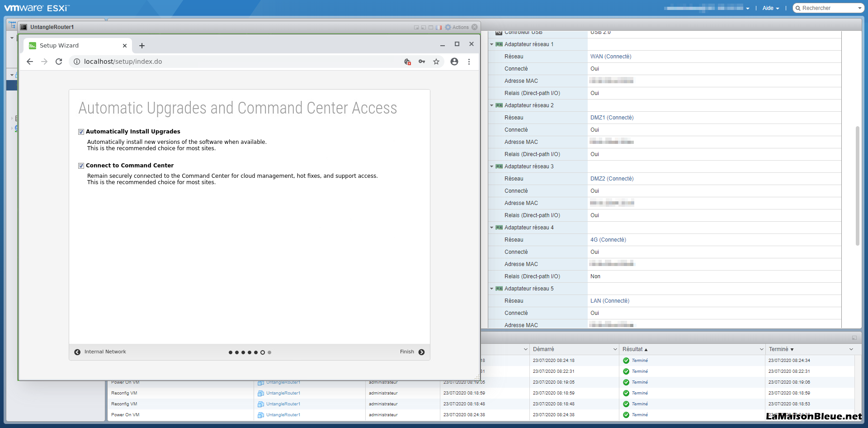Open the Résultat column dropdown chevron
Viewport: 868px width, 428px height.
[x=761, y=349]
